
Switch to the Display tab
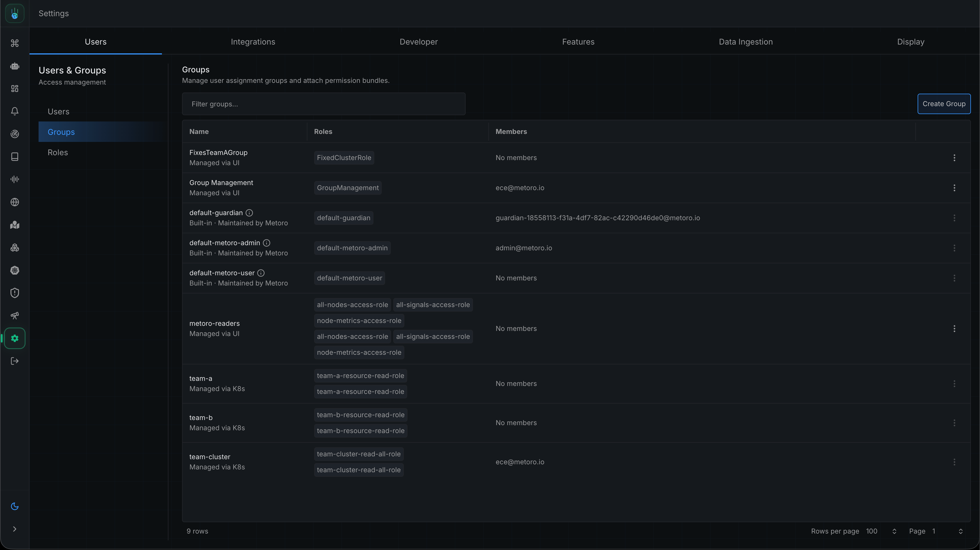click(911, 41)
